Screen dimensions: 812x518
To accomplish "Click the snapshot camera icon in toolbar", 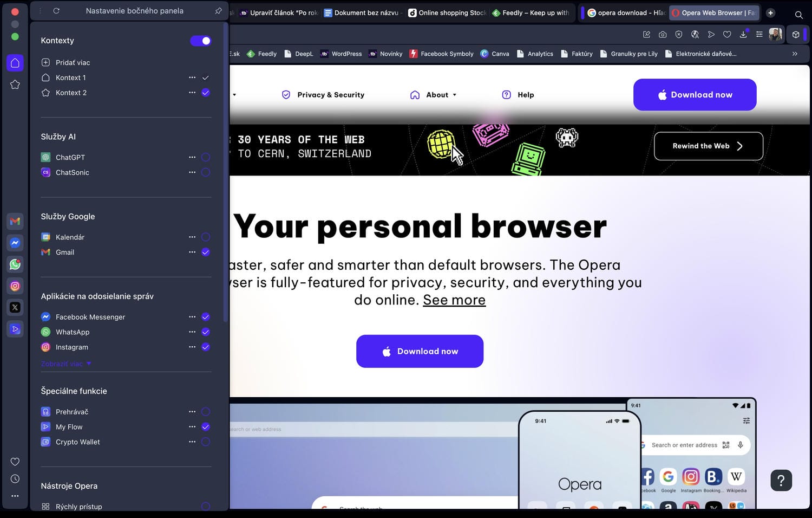I will 663,35.
